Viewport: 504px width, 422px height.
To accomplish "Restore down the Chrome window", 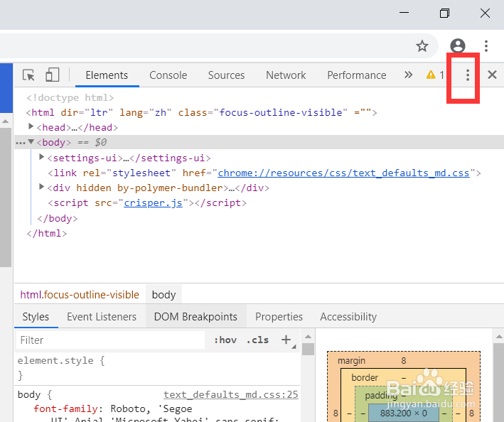I will click(444, 13).
